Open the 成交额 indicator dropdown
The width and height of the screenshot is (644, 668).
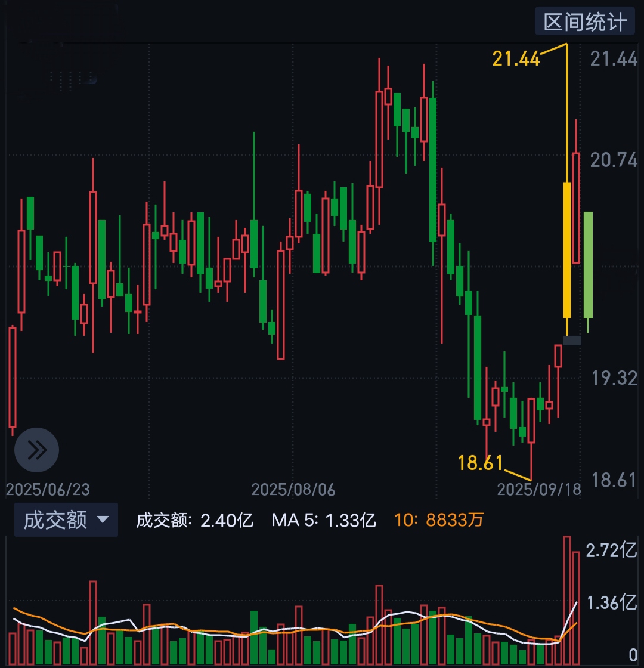[66, 519]
